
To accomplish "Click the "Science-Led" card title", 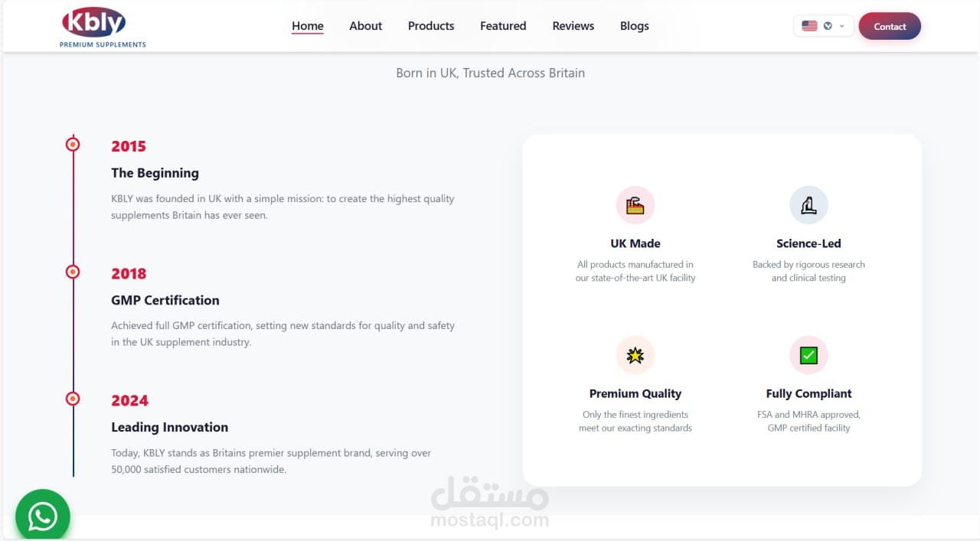I will [x=808, y=243].
